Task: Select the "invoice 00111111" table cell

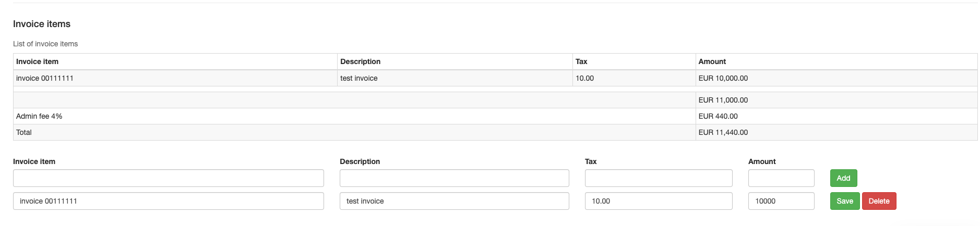Action: pyautogui.click(x=45, y=78)
